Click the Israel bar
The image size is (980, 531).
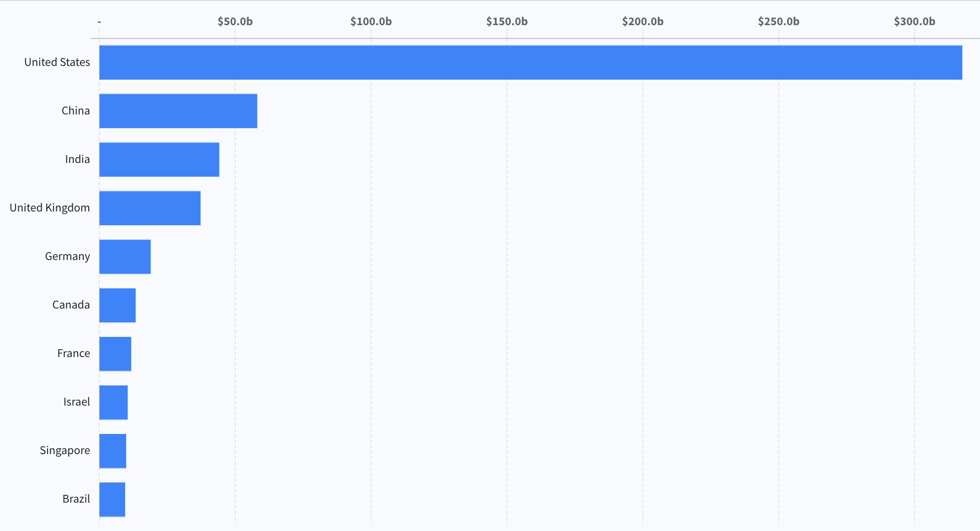[113, 402]
